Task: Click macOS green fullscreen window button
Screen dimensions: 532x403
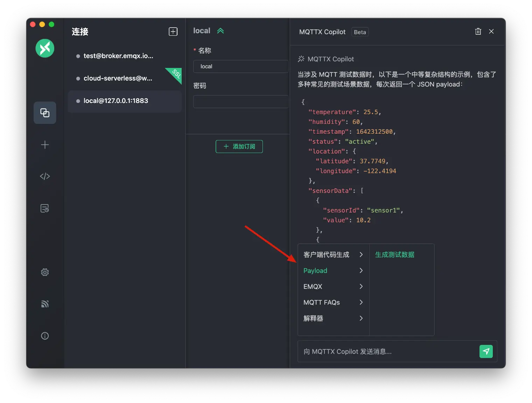Action: click(x=51, y=24)
